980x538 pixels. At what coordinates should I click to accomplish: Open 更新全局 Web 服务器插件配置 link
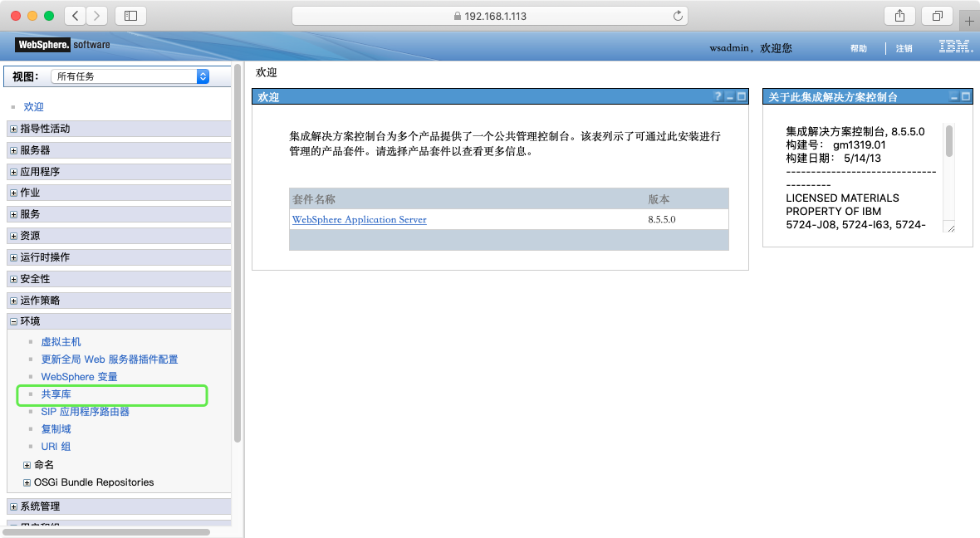(110, 359)
